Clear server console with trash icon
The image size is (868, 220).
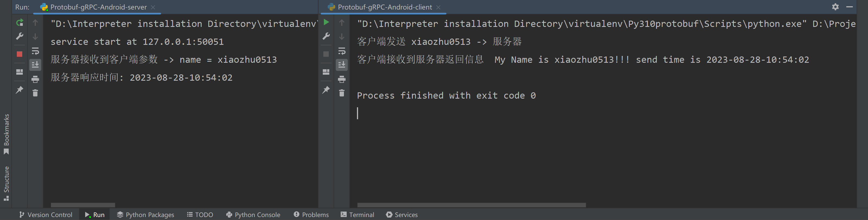click(x=35, y=93)
